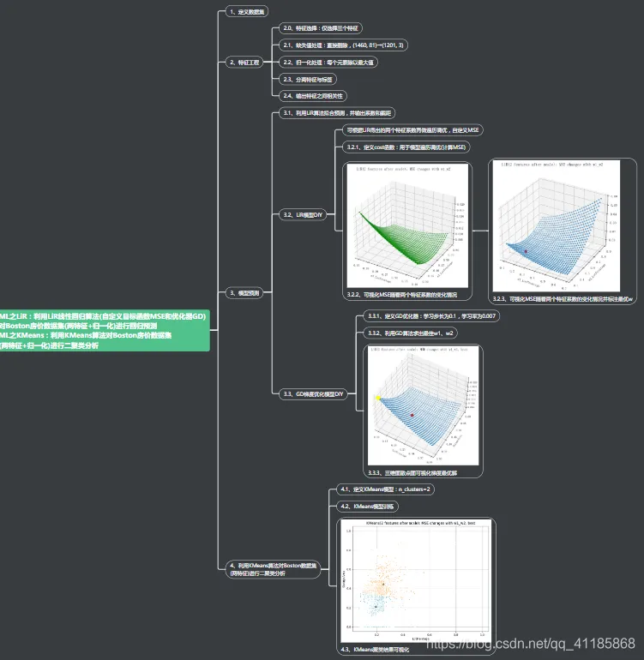The image size is (644, 660).
Task: Click caption '3.2.2、可视化MSE' under green plot
Action: [x=402, y=295]
